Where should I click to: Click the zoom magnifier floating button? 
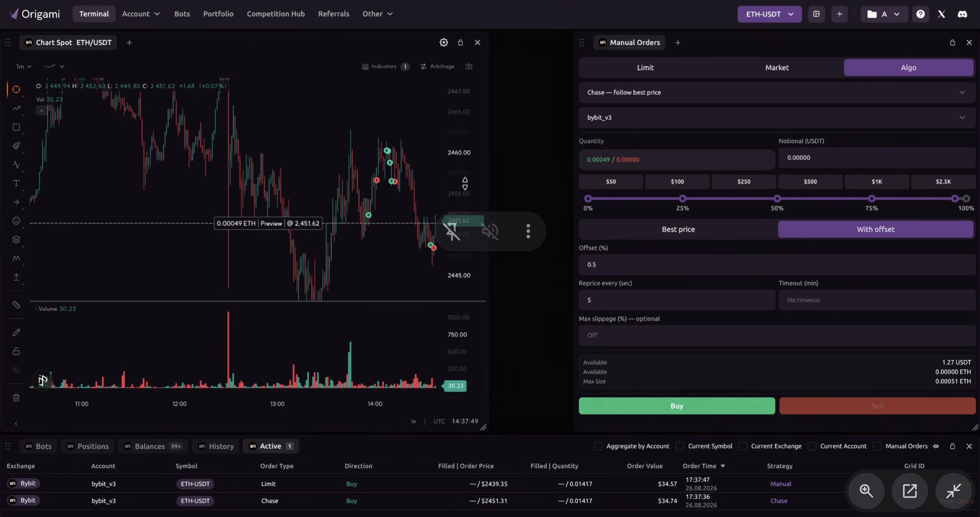866,491
